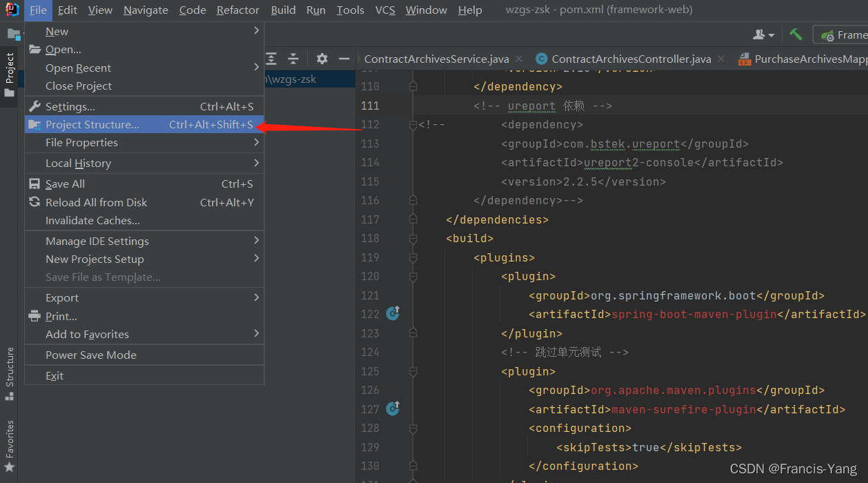Click the skipTests true value in editor
The width and height of the screenshot is (868, 483).
point(646,447)
